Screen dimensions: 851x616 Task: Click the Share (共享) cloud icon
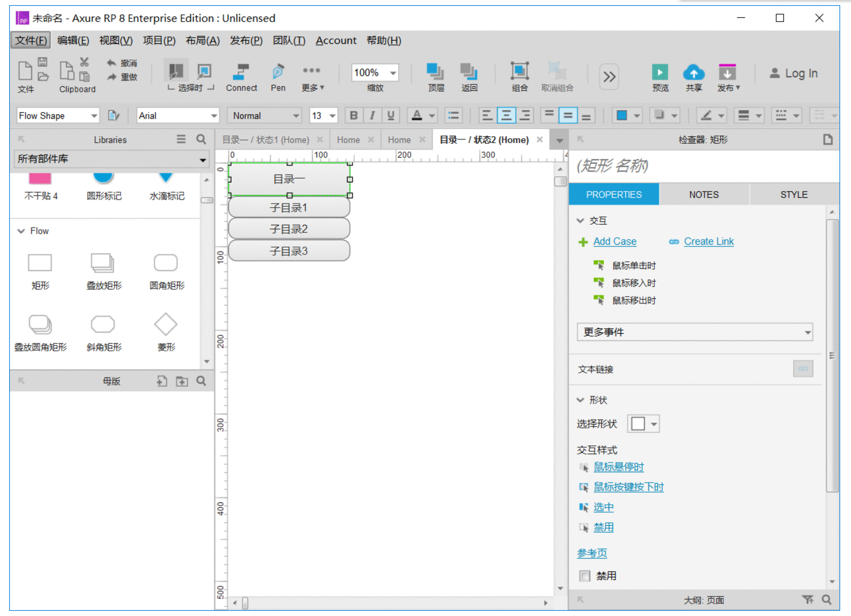click(x=694, y=72)
